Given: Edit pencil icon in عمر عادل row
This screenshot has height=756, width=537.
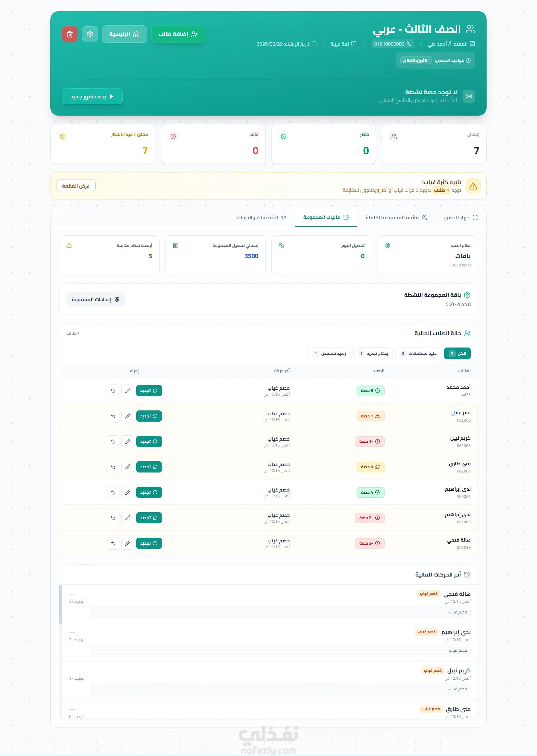Looking at the screenshot, I should click(x=128, y=416).
